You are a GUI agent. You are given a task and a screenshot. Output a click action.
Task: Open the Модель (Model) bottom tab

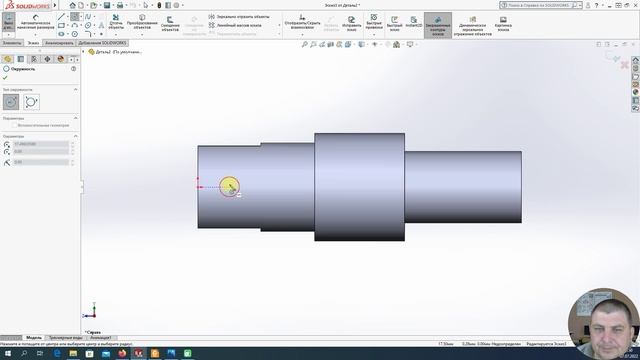click(x=33, y=338)
